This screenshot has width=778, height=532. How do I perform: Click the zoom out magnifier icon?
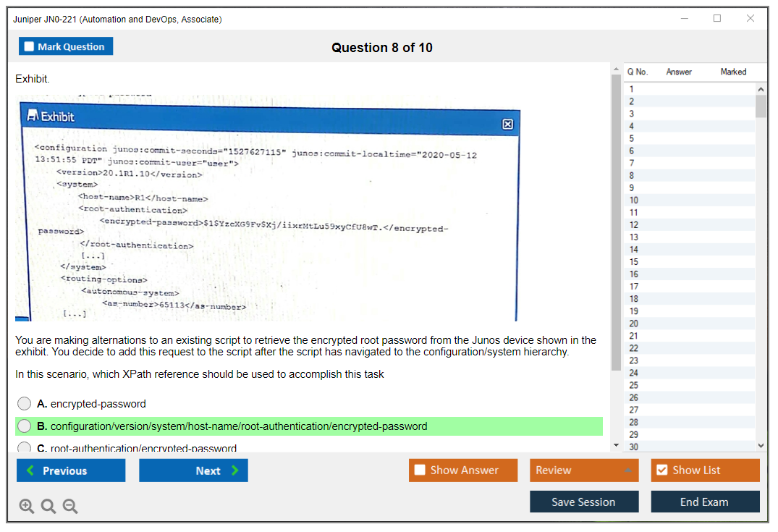click(x=70, y=507)
